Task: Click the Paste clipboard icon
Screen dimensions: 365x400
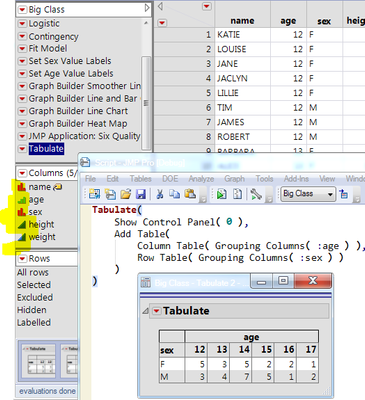Action: point(190,194)
